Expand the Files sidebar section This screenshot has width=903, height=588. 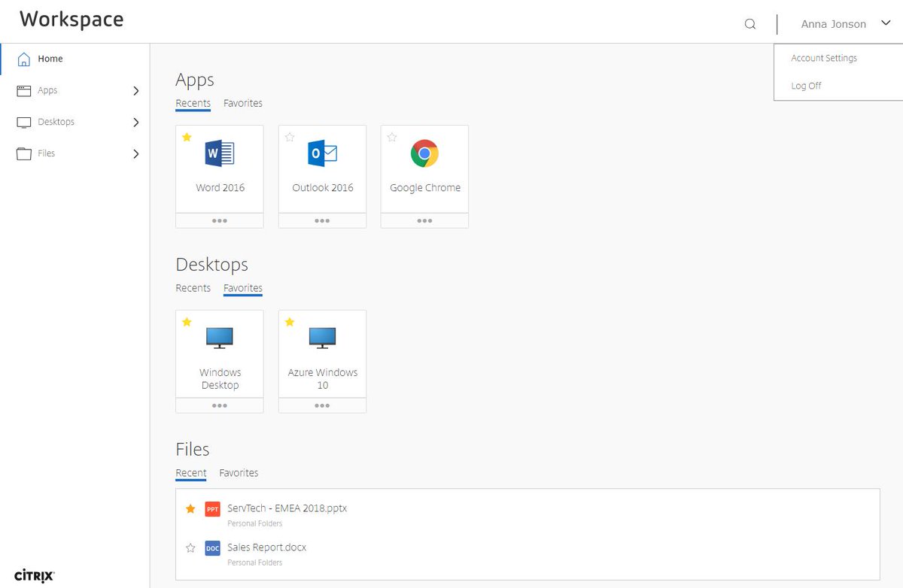pos(136,153)
